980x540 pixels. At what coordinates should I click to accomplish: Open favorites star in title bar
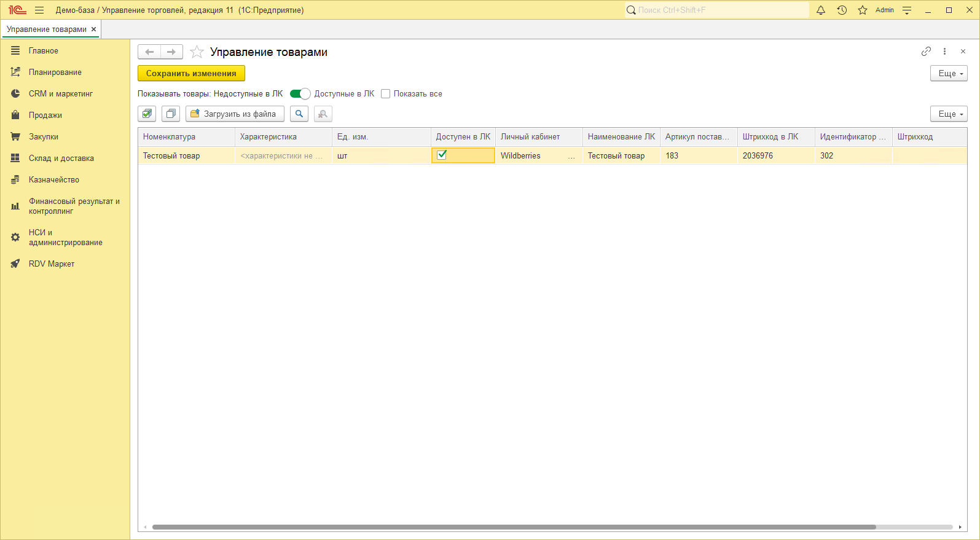863,10
